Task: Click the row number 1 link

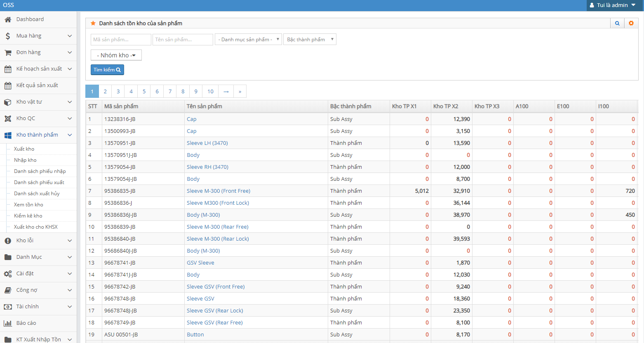Action: pos(89,119)
